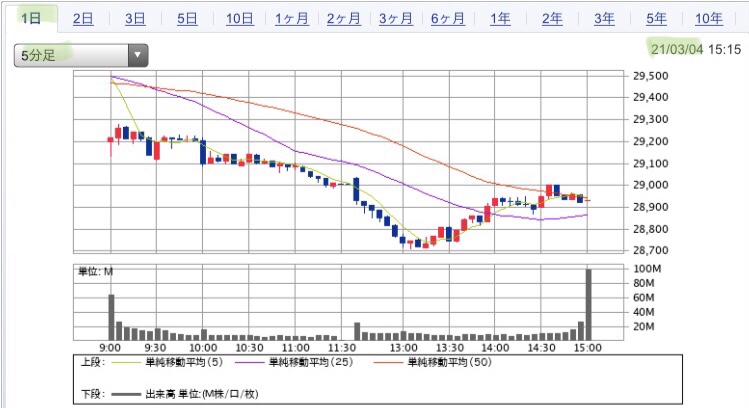Select the 1年 chart tab
Viewport: 749px width, 408px height.
tap(500, 19)
